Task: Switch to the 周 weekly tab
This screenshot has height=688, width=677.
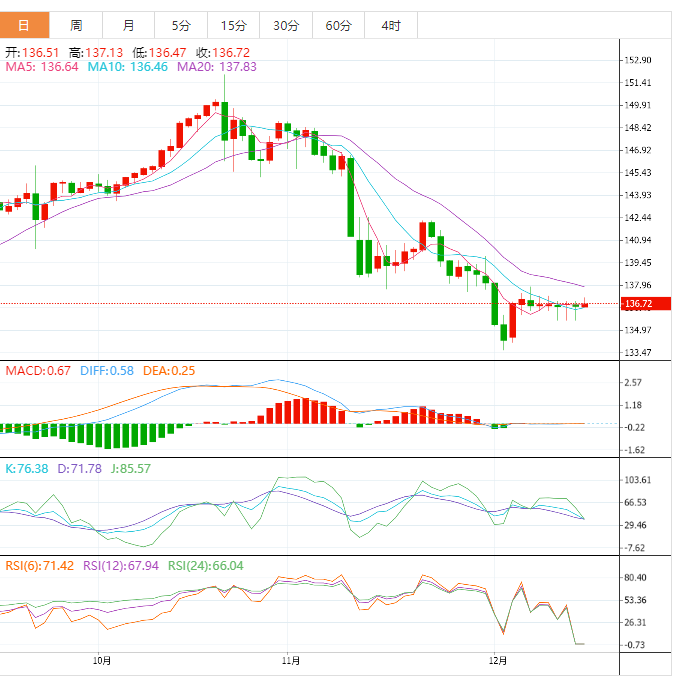Action: [x=76, y=25]
